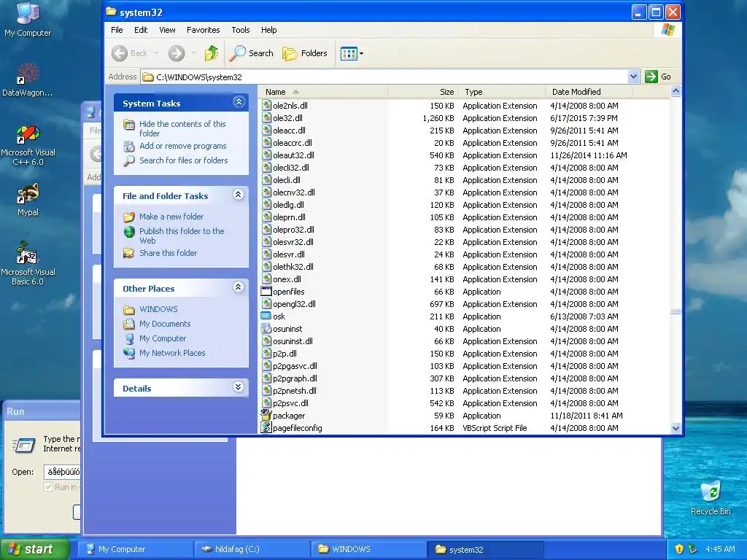Image resolution: width=747 pixels, height=560 pixels.
Task: Select the osk application icon
Action: pos(266,316)
